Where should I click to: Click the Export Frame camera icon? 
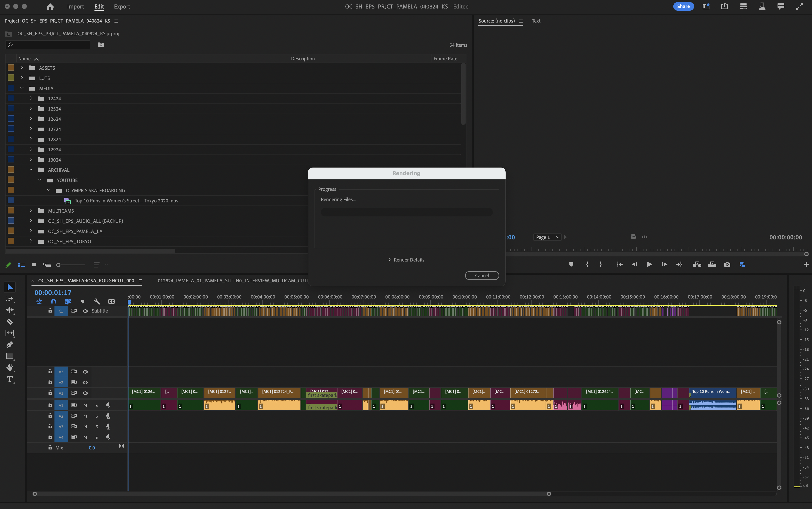pos(728,264)
